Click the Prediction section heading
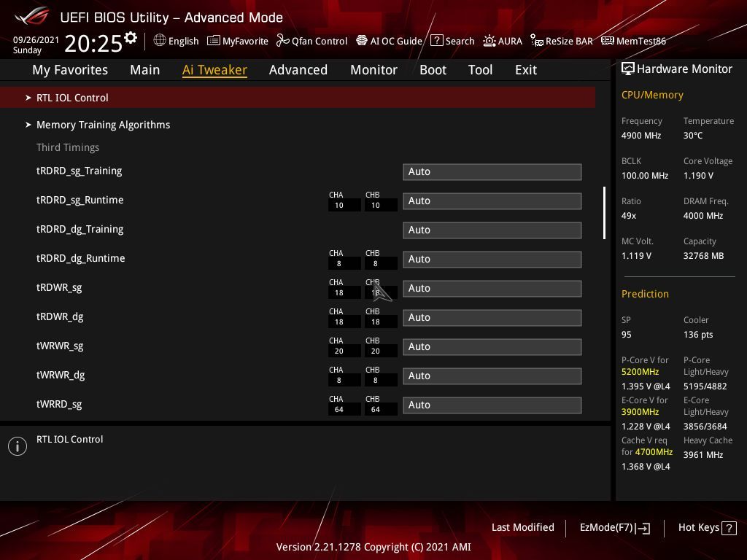 (645, 294)
